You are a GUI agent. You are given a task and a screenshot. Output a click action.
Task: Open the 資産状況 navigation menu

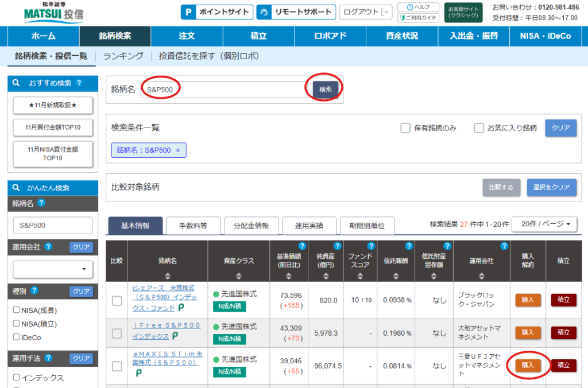[x=402, y=36]
